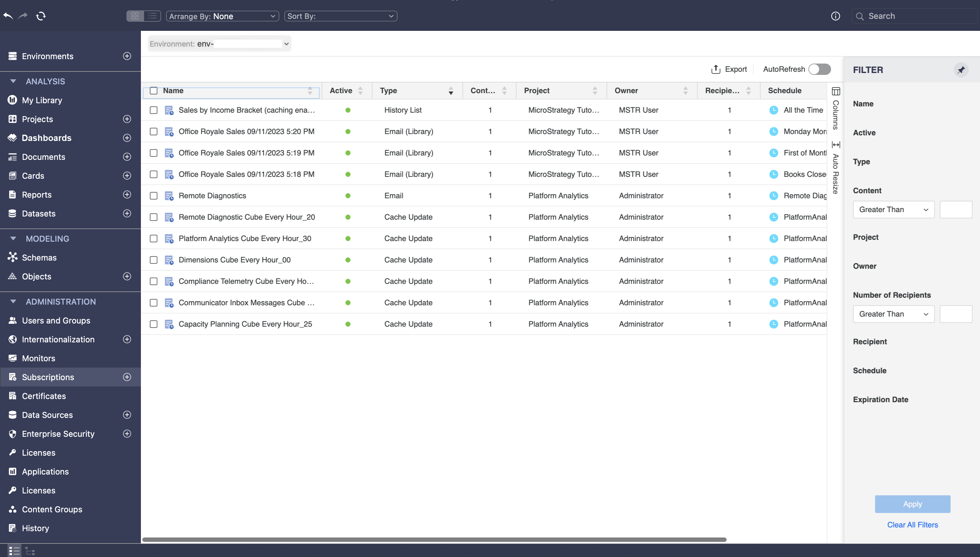Click the refresh icon in top toolbar
This screenshot has height=557, width=980.
pyautogui.click(x=41, y=16)
